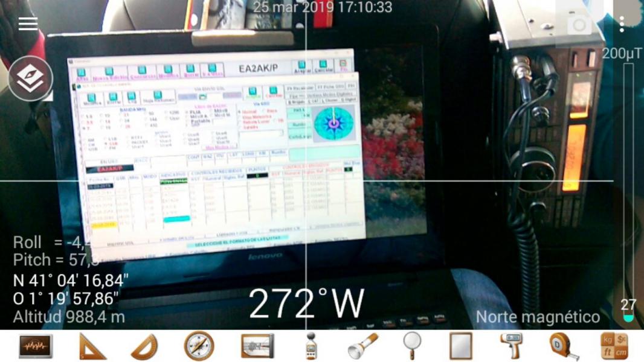Open the magnifying glass tool

coord(412,346)
